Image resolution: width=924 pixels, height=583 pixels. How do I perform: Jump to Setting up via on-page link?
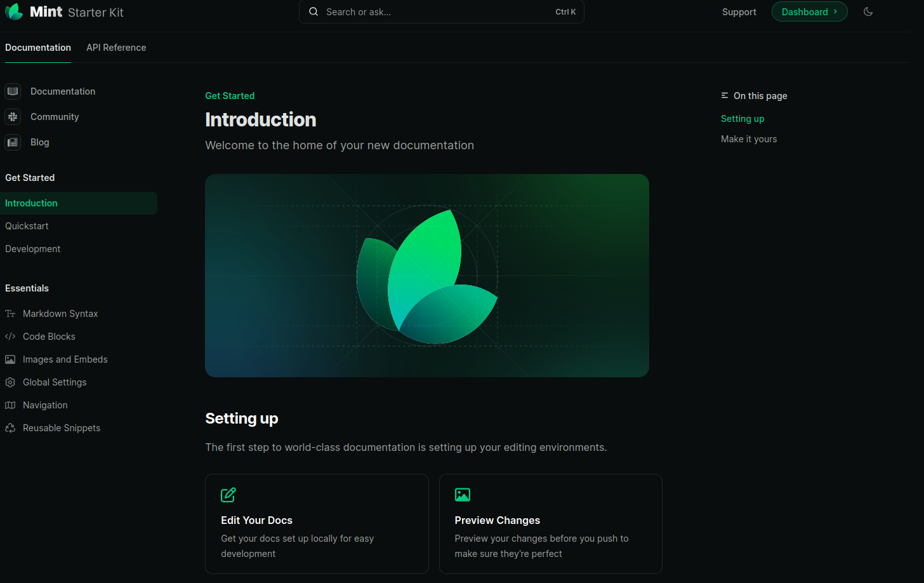(742, 118)
